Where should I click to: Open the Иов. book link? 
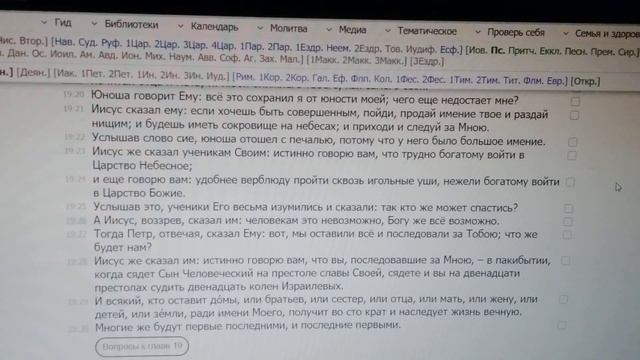478,50
